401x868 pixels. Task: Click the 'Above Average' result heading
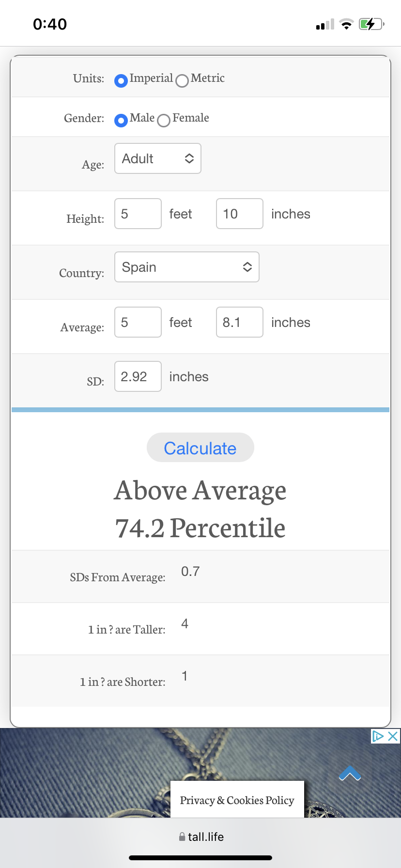(x=200, y=491)
